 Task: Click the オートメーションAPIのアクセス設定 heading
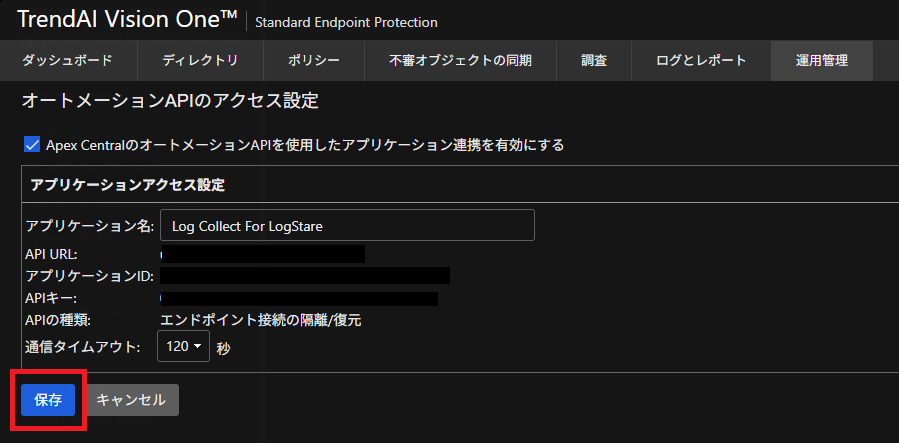pyautogui.click(x=170, y=101)
